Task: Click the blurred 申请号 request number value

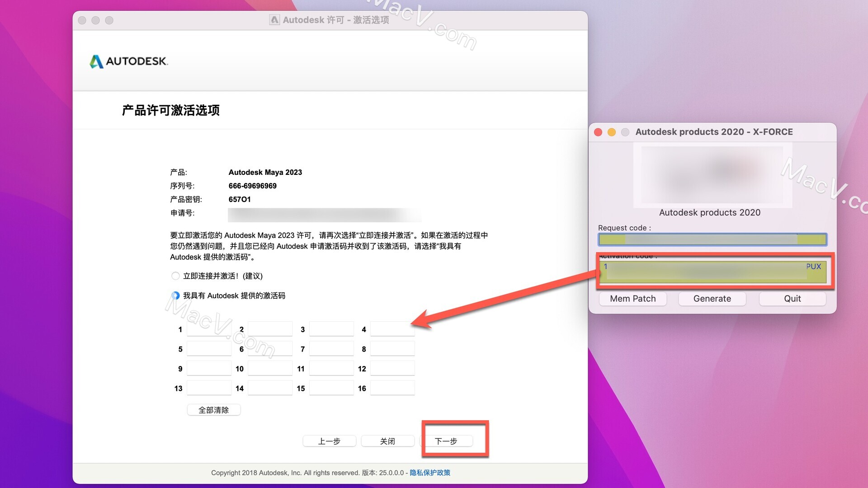Action: (x=325, y=215)
